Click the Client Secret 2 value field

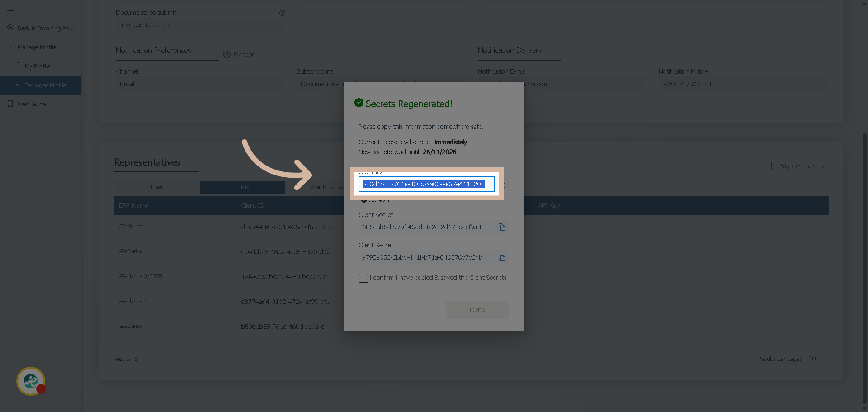(428, 257)
